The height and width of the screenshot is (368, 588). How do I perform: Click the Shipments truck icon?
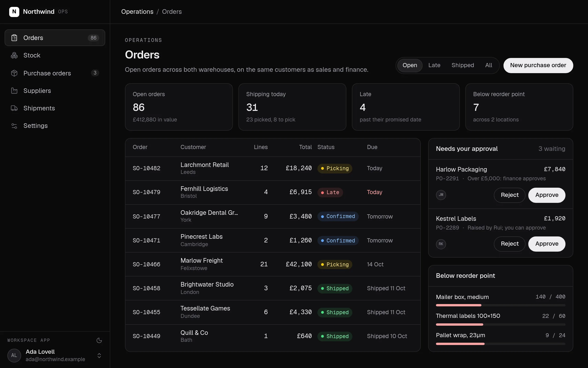[14, 108]
